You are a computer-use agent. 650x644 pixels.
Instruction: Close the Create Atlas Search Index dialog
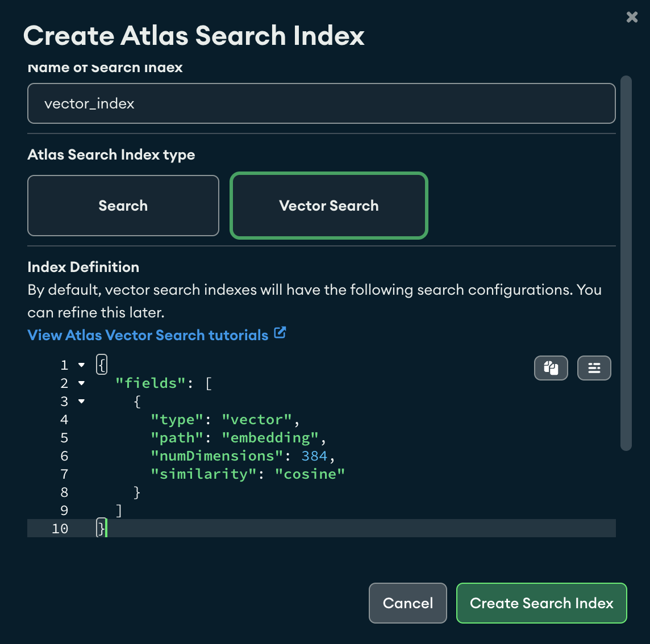(x=632, y=17)
